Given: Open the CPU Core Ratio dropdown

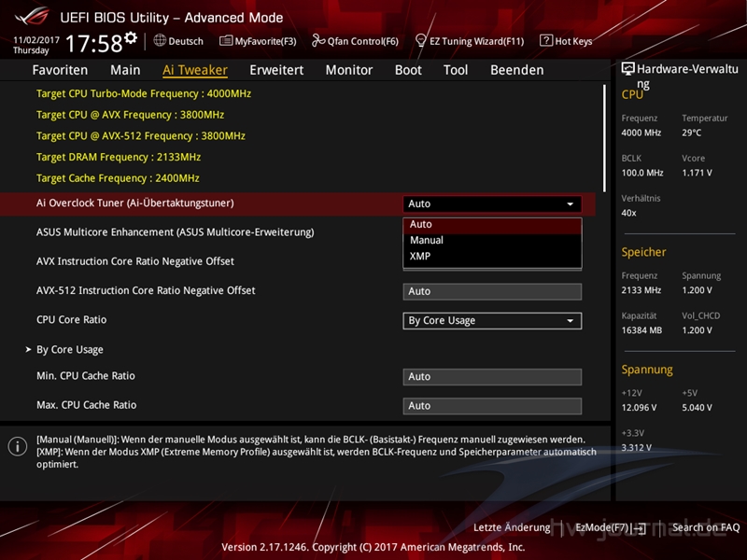Looking at the screenshot, I should pyautogui.click(x=492, y=320).
